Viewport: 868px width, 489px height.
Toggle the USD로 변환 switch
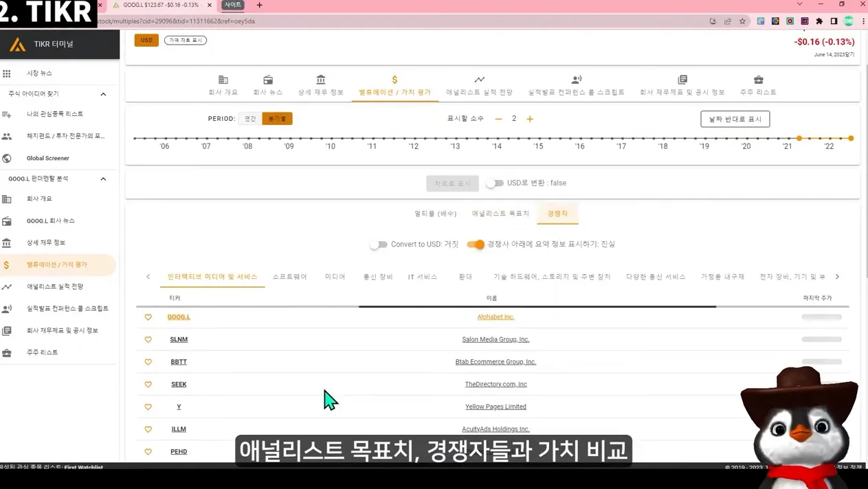click(495, 183)
